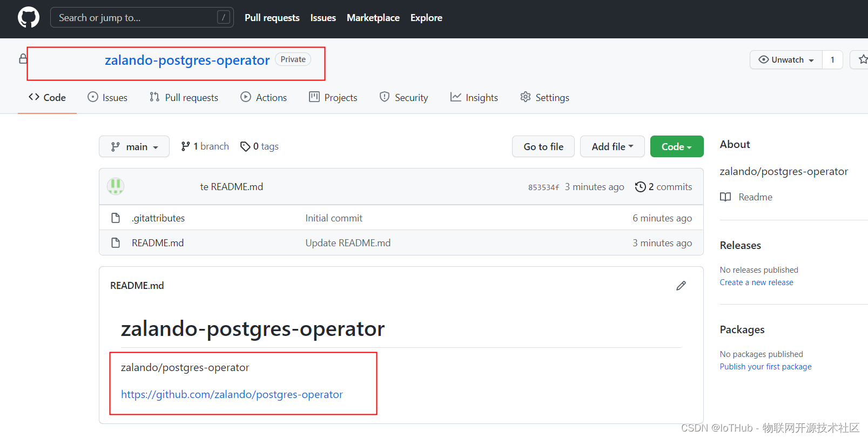Open the latest commit message README.md
The width and height of the screenshot is (868, 438).
232,187
